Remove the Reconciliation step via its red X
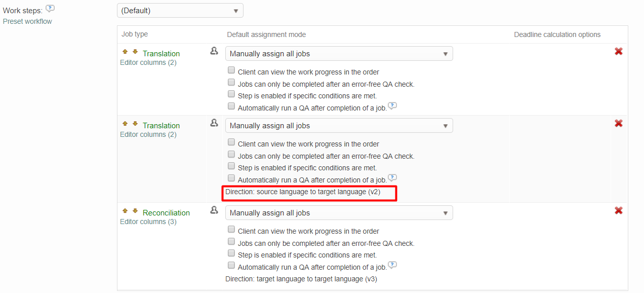Screen dimensions: 644x293 (618, 210)
